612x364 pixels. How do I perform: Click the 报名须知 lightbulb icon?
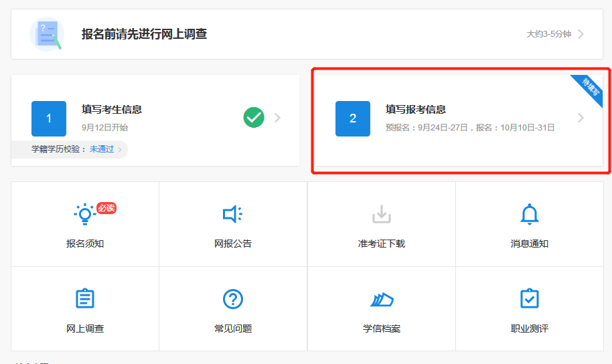click(84, 214)
